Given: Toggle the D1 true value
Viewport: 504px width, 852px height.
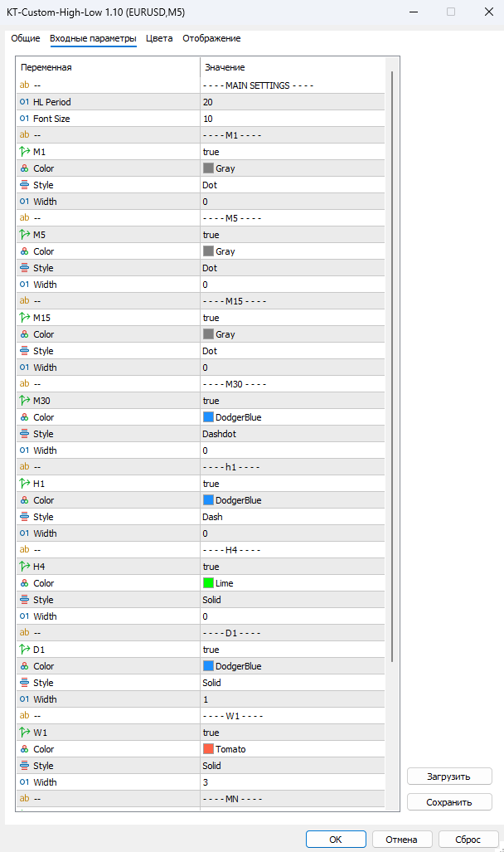Looking at the screenshot, I should click(x=292, y=650).
